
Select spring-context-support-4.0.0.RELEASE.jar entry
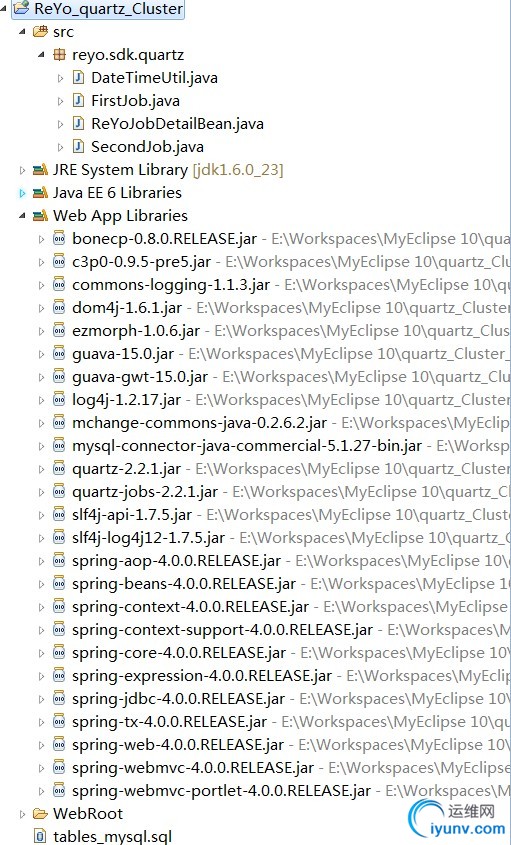(222, 629)
